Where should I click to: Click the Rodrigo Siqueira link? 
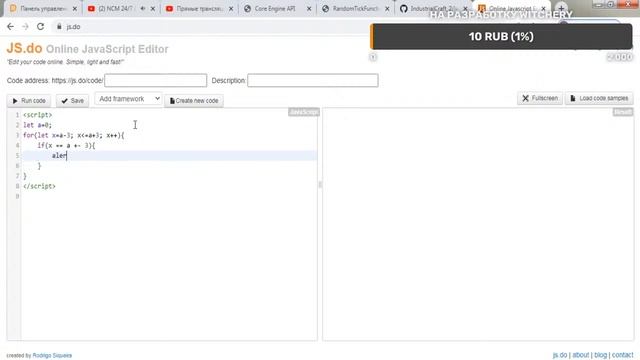pyautogui.click(x=52, y=356)
